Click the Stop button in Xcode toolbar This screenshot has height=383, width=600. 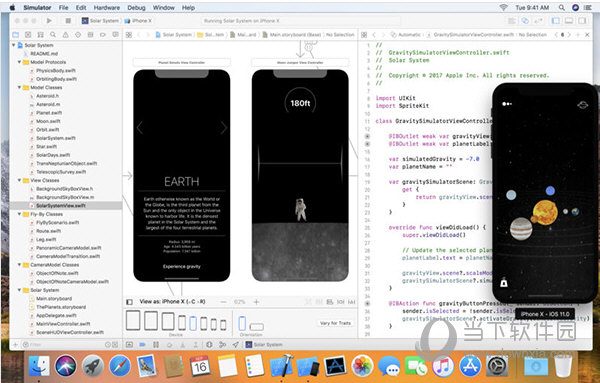[x=68, y=21]
